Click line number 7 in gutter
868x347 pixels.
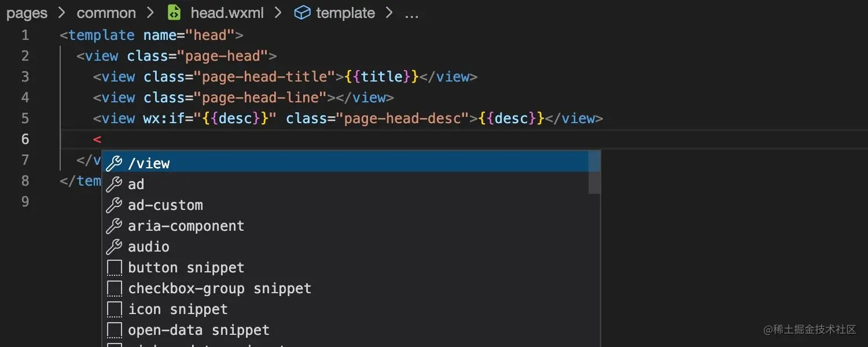(x=25, y=160)
